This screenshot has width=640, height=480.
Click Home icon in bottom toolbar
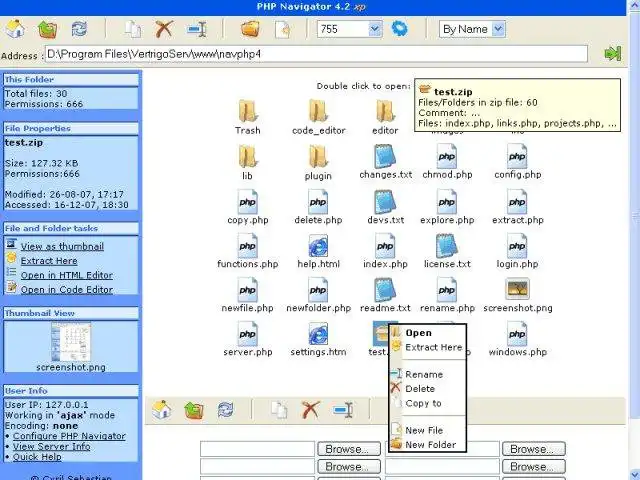[x=162, y=410]
